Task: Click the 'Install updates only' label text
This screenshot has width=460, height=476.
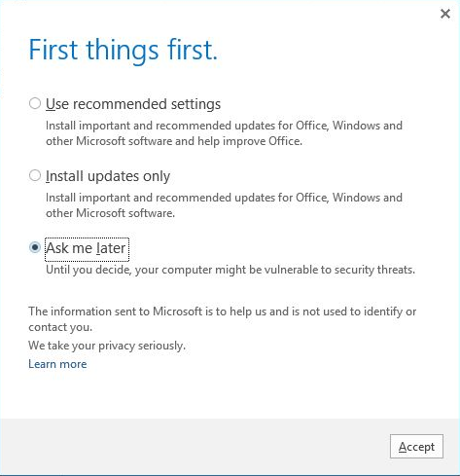Action: point(108,176)
